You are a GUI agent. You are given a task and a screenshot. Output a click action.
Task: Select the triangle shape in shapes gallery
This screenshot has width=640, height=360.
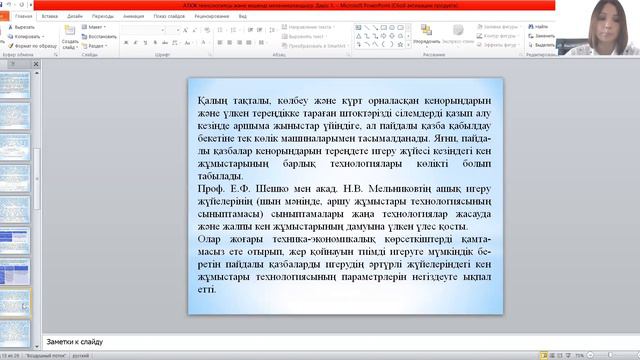point(358,36)
